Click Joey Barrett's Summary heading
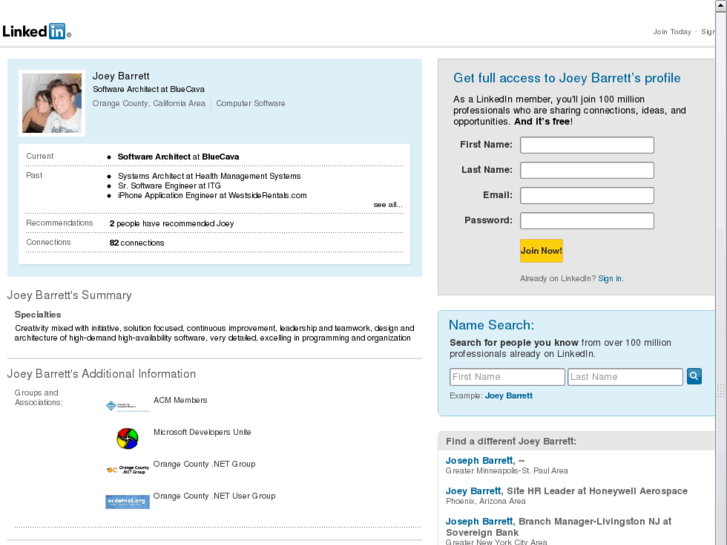 pos(70,295)
